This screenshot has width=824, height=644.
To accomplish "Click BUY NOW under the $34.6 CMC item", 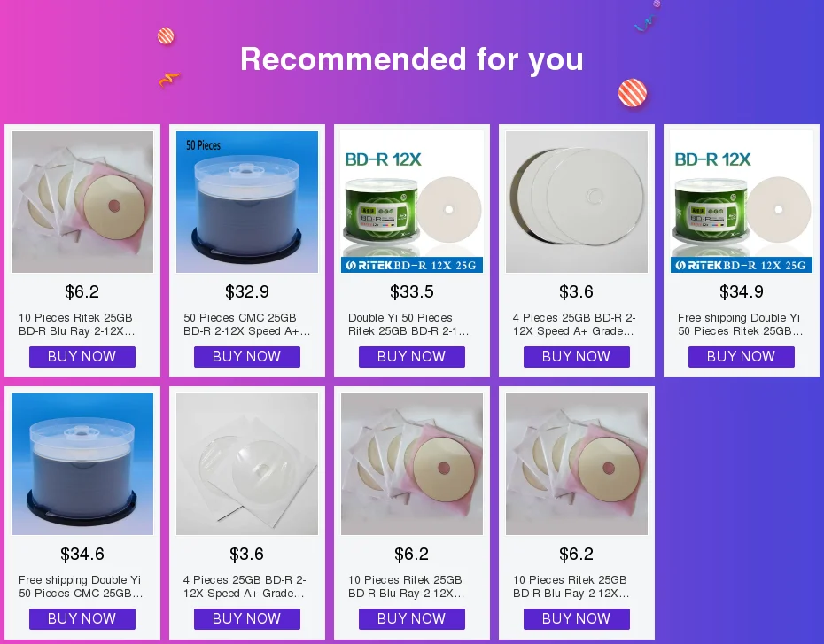I will (82, 619).
